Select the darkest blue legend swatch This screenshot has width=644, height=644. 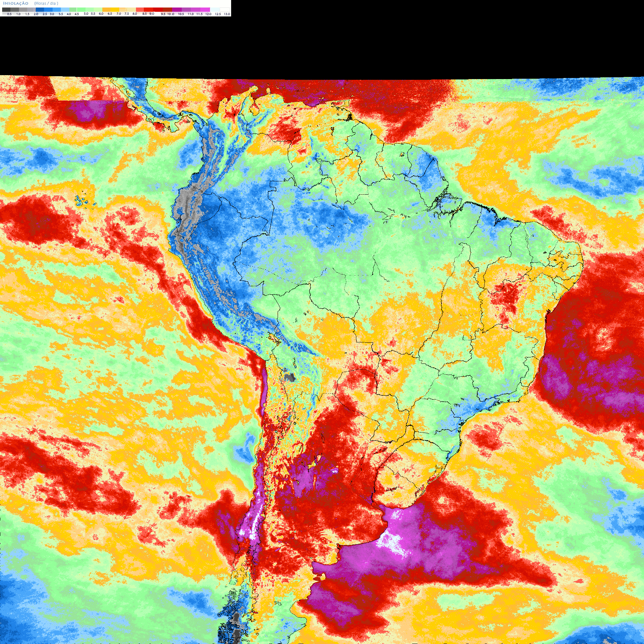pos(40,10)
